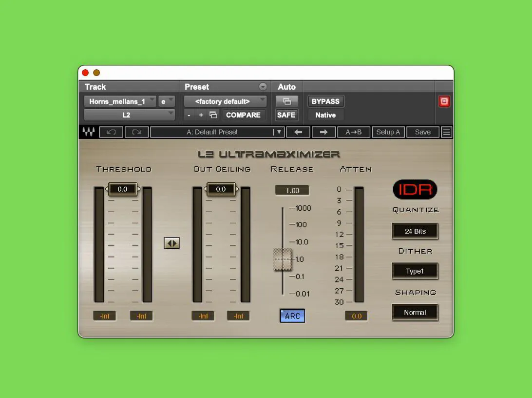The width and height of the screenshot is (532, 398).
Task: Open the A: Default Preset selector
Action: (x=217, y=132)
